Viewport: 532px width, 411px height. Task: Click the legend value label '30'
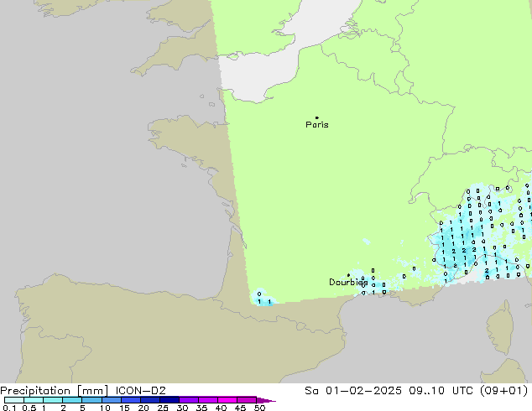(x=182, y=408)
